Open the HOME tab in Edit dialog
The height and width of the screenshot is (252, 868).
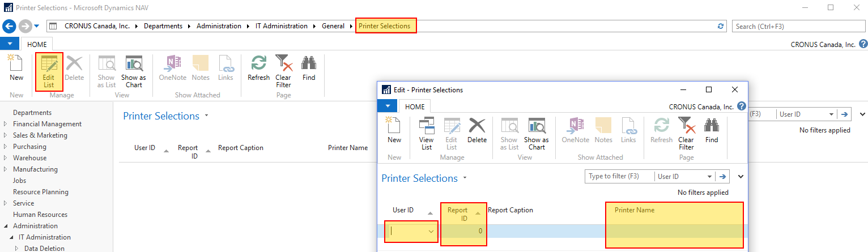coord(415,106)
